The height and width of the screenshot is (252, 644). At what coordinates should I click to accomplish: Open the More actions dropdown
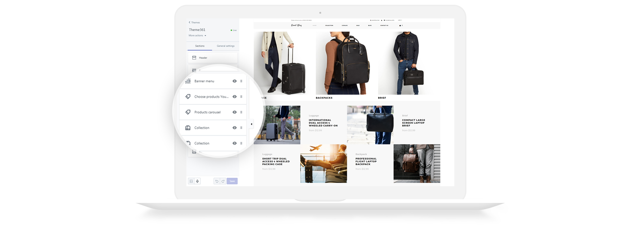[x=197, y=36]
